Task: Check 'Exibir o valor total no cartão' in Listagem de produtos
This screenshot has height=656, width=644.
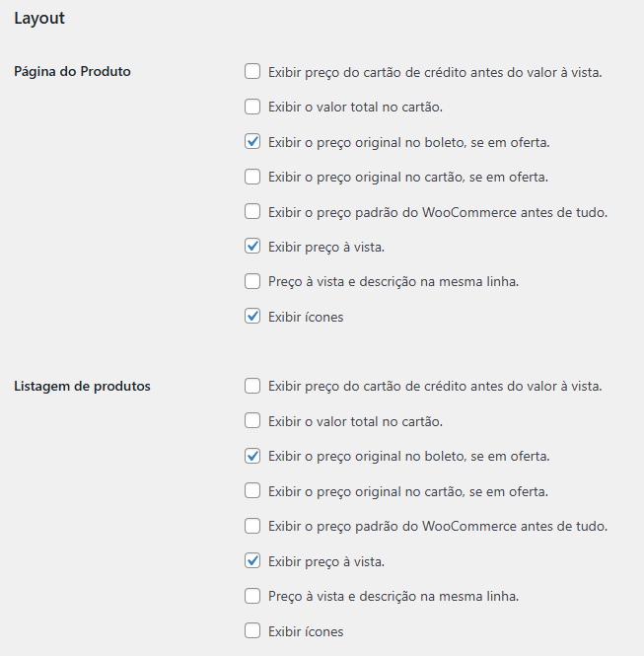Action: [x=252, y=421]
